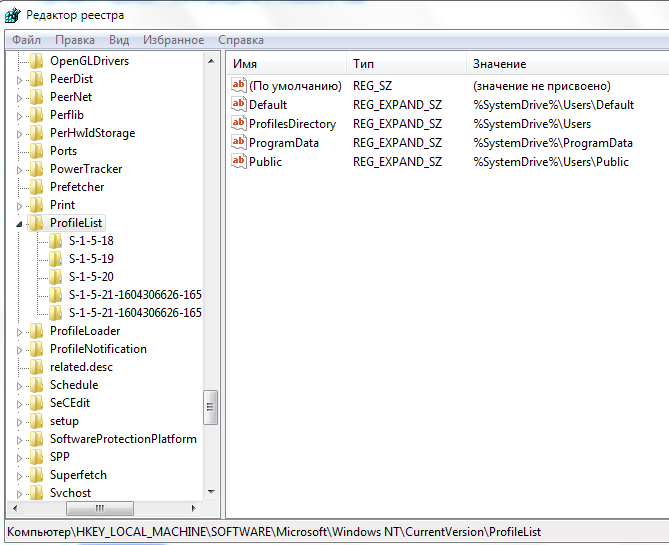Click the Public string value icon
The width and height of the screenshot is (669, 545).
pyautogui.click(x=239, y=161)
